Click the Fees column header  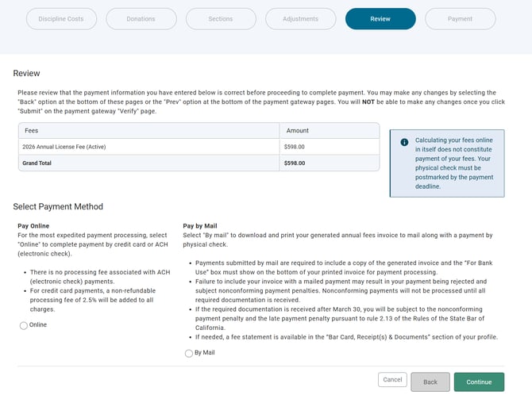pos(32,131)
